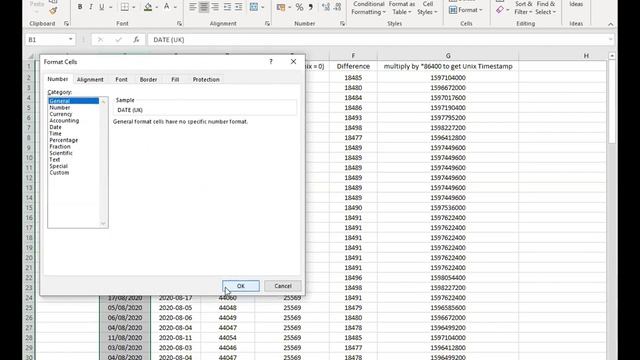Switch to the Protection tab
640x360 pixels.
click(x=206, y=80)
